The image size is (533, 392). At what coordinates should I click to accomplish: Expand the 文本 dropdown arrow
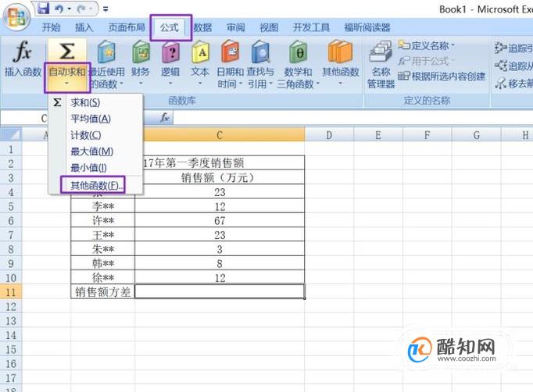(200, 84)
